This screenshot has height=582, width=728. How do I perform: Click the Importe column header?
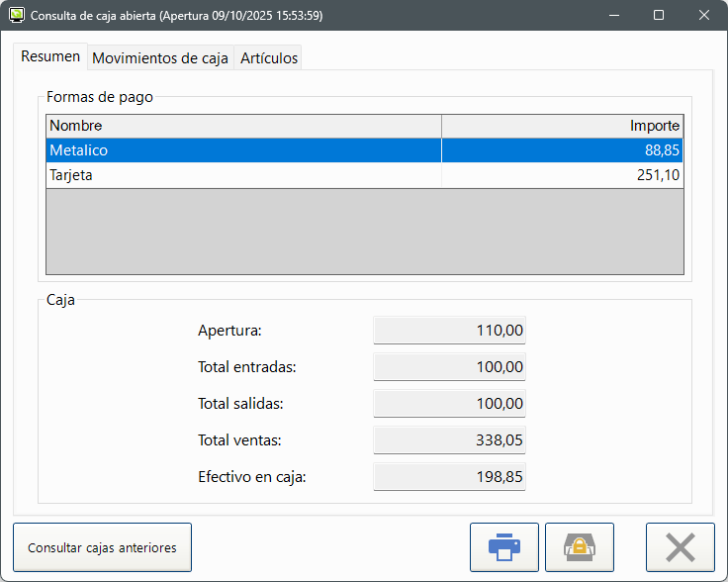pyautogui.click(x=562, y=126)
